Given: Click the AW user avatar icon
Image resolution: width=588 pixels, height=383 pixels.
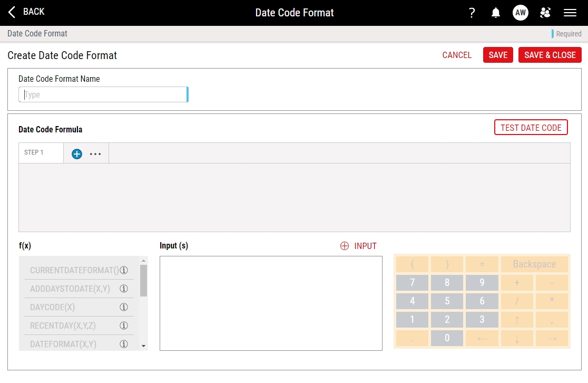Looking at the screenshot, I should point(521,13).
